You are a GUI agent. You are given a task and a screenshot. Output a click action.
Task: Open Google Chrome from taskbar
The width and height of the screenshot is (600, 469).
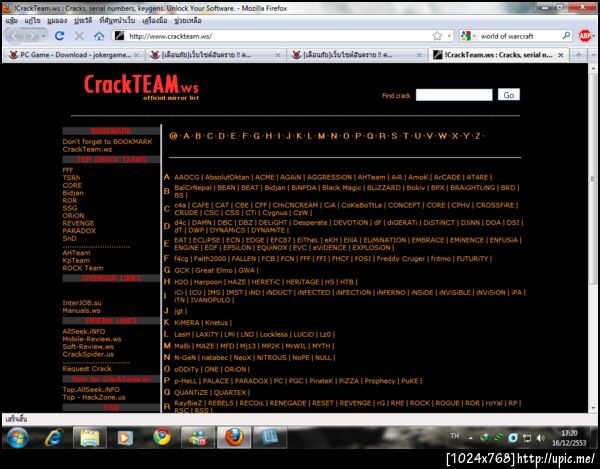point(162,438)
